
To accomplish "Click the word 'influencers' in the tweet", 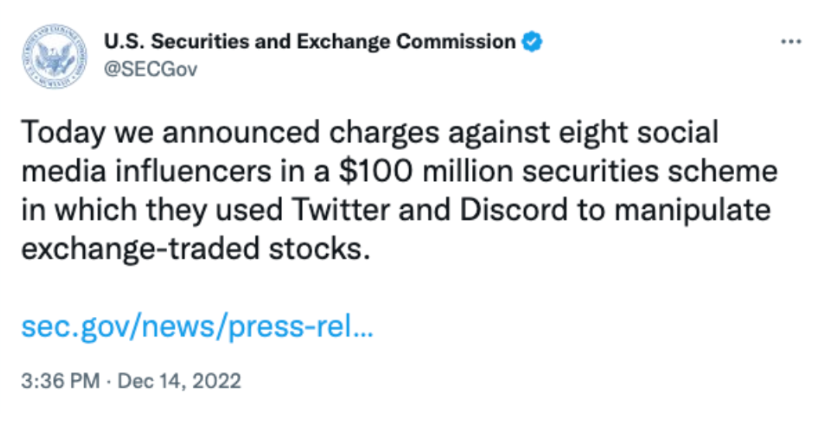I will 193,171.
